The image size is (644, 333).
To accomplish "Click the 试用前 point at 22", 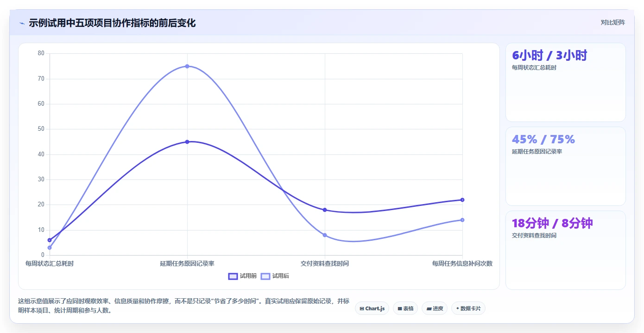I will (x=462, y=200).
